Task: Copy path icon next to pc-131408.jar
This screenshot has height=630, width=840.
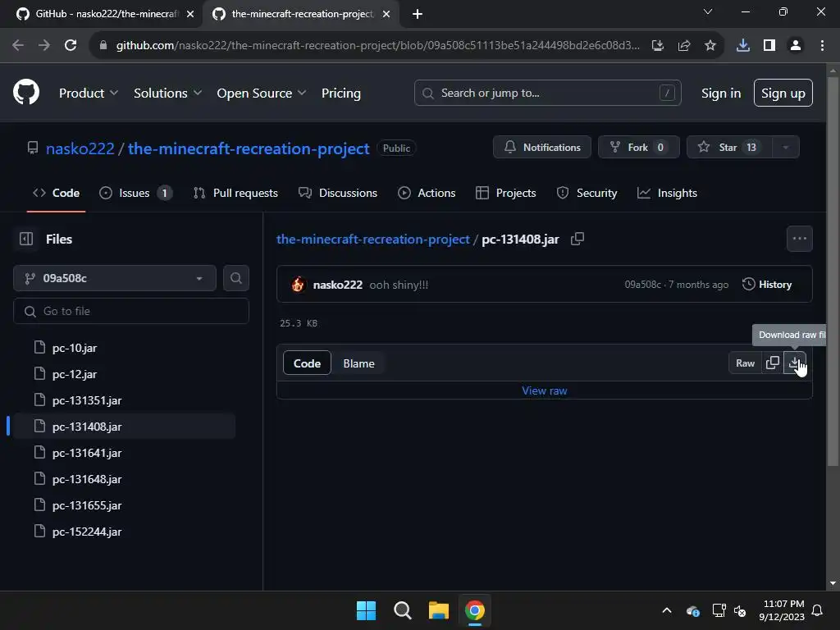Action: pos(577,239)
